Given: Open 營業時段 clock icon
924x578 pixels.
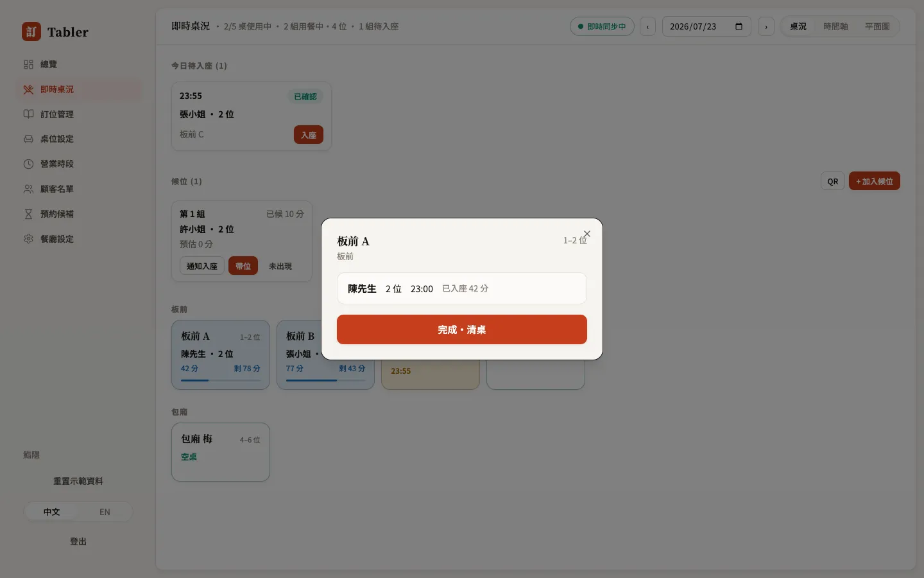Looking at the screenshot, I should coord(28,164).
